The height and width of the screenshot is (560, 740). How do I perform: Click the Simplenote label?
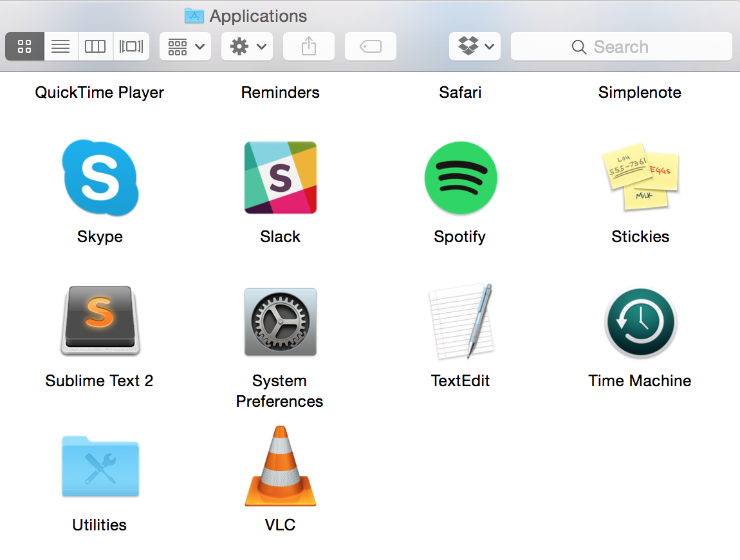[x=640, y=92]
